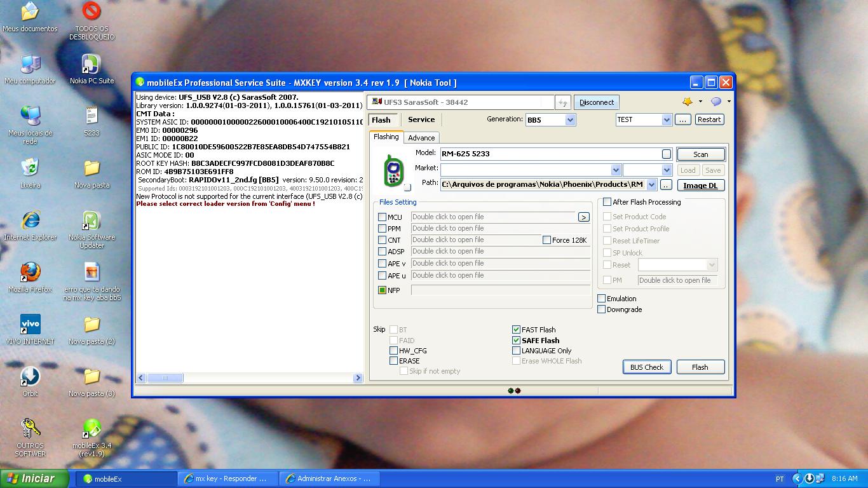This screenshot has height=488, width=868.
Task: Uncheck the SAFE Flash option
Action: [x=516, y=341]
